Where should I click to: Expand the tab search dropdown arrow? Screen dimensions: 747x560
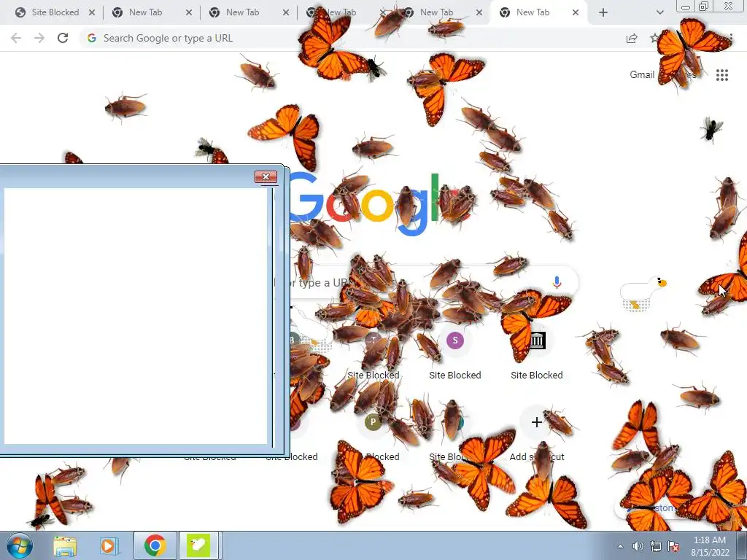point(659,12)
